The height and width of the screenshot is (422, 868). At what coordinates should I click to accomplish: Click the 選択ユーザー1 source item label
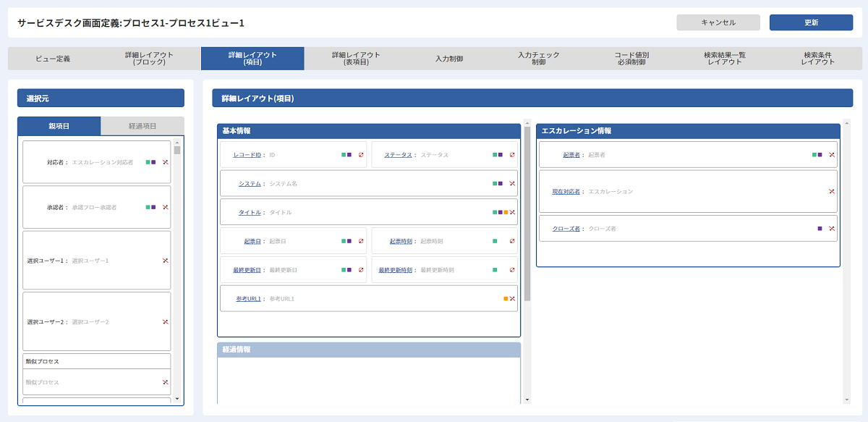pyautogui.click(x=47, y=261)
